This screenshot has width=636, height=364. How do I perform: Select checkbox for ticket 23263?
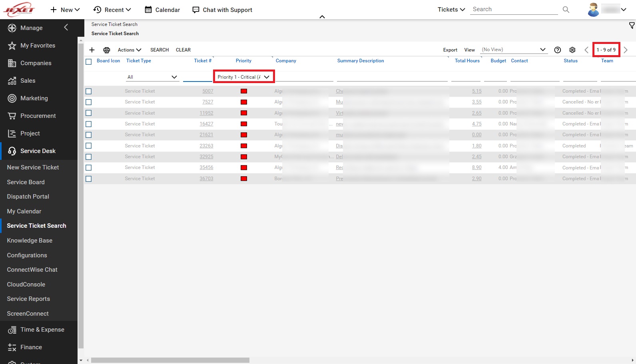coord(89,146)
